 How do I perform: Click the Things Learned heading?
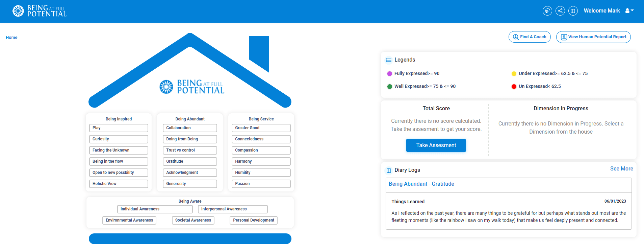408,202
